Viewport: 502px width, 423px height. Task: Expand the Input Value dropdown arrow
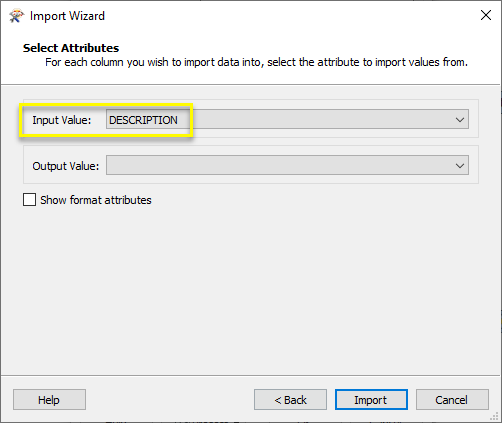pyautogui.click(x=460, y=119)
